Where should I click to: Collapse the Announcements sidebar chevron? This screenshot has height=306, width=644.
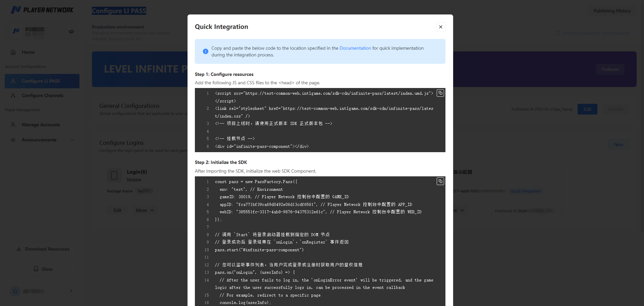(x=72, y=140)
